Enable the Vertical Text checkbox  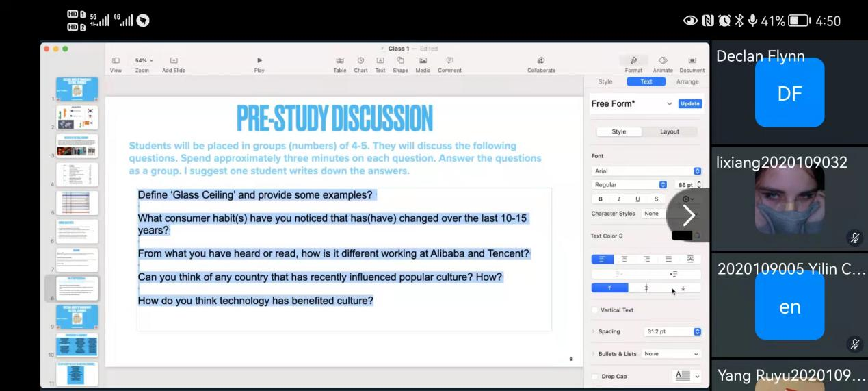[594, 310]
